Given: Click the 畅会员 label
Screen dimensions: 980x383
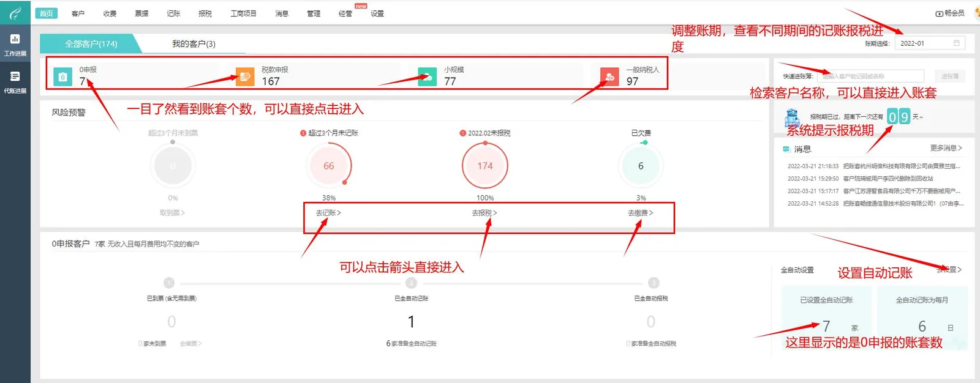Looking at the screenshot, I should point(954,13).
